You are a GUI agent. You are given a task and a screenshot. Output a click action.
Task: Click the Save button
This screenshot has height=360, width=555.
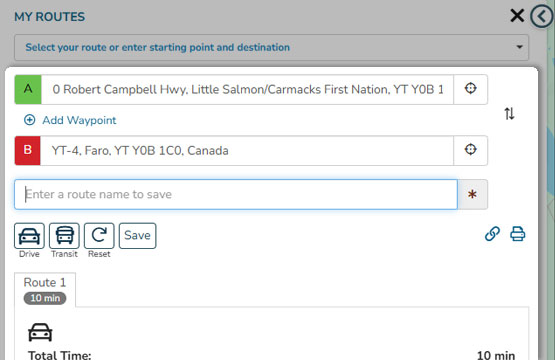pos(137,236)
